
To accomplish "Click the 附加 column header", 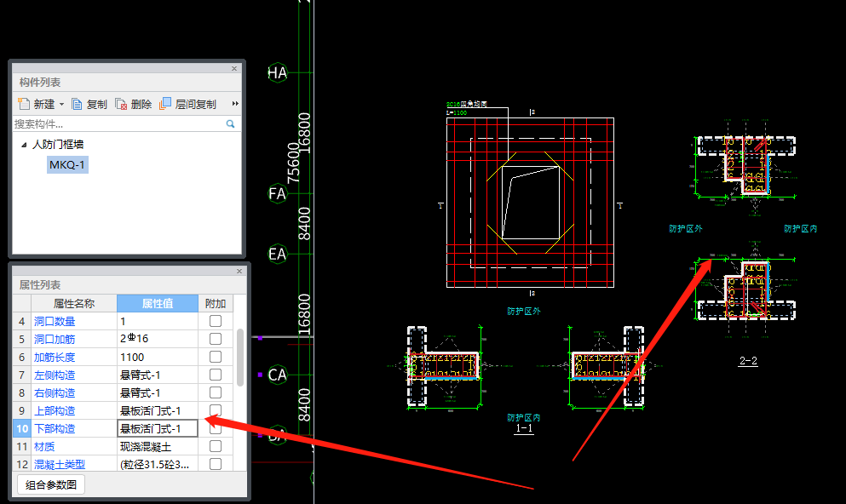I will coord(216,303).
